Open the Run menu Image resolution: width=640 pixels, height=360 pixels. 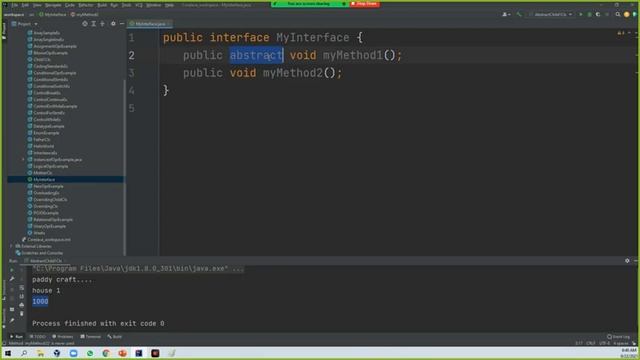click(x=114, y=5)
